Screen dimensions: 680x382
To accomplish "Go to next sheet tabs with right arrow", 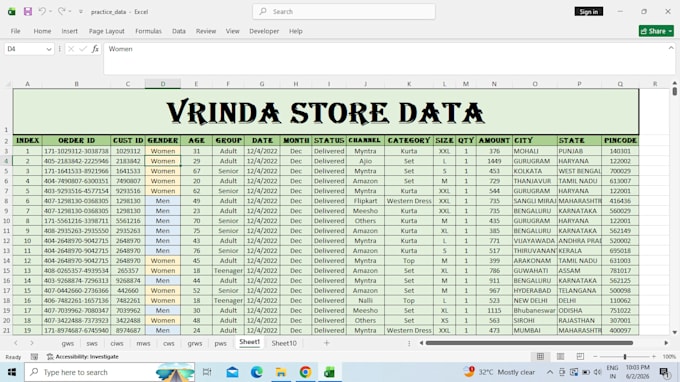I will pyautogui.click(x=32, y=343).
